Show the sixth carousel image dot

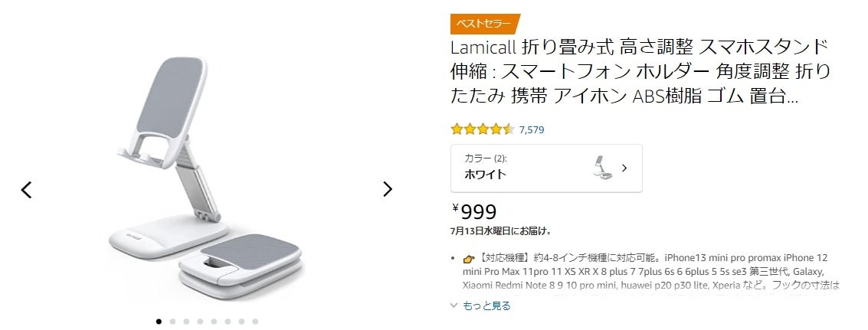coord(228,322)
